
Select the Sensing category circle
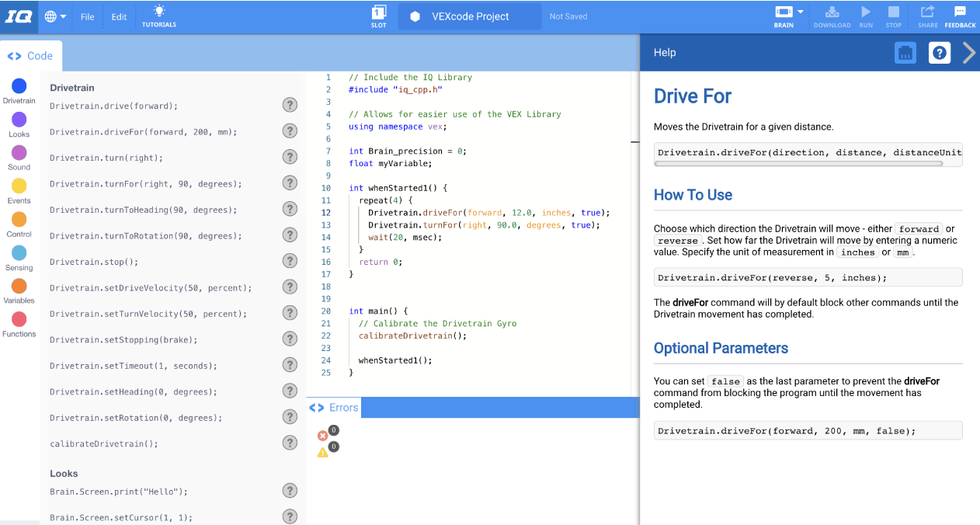click(x=19, y=252)
